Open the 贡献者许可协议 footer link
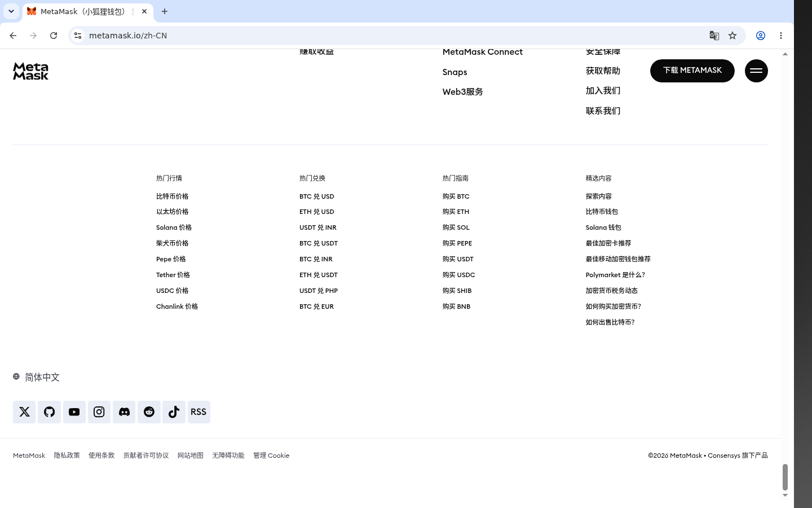This screenshot has width=812, height=508. pyautogui.click(x=146, y=456)
